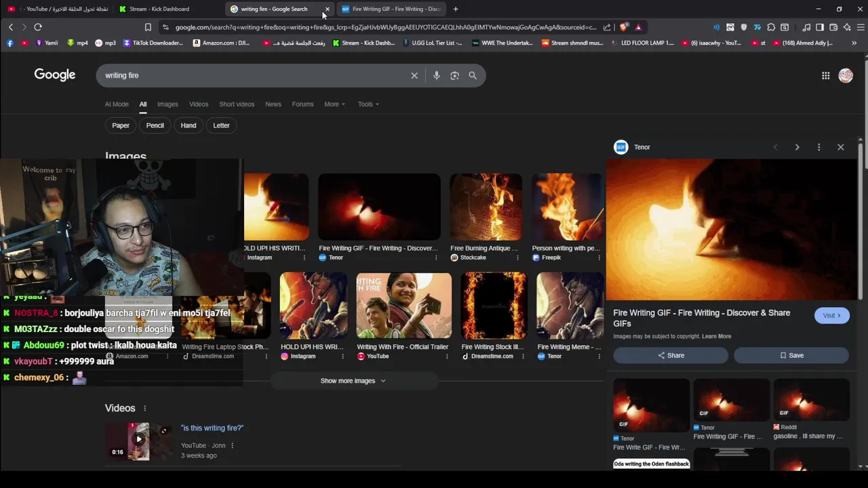Share the Tenor image

tap(671, 355)
